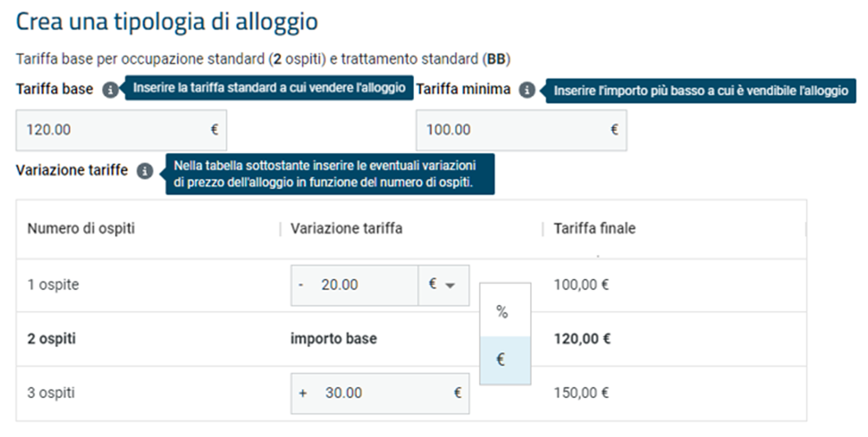Click the 100,00 € final rate for 1 ospite
This screenshot has height=437, width=868.
pyautogui.click(x=581, y=285)
